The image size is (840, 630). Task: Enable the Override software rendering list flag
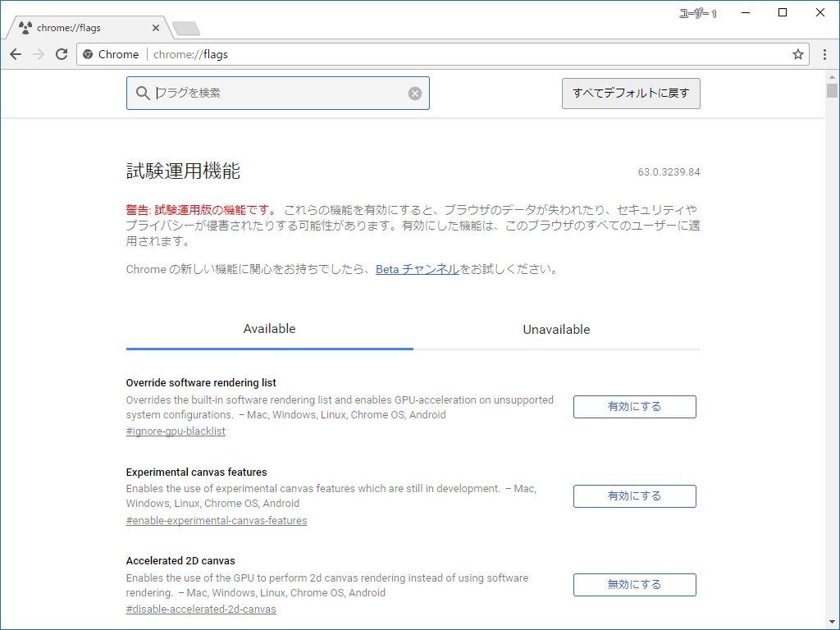pyautogui.click(x=634, y=406)
